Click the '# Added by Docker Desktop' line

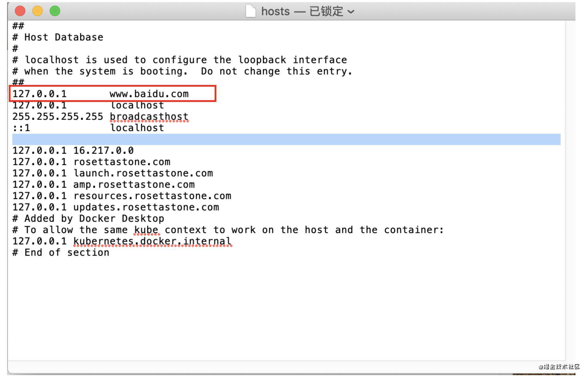pyautogui.click(x=88, y=219)
